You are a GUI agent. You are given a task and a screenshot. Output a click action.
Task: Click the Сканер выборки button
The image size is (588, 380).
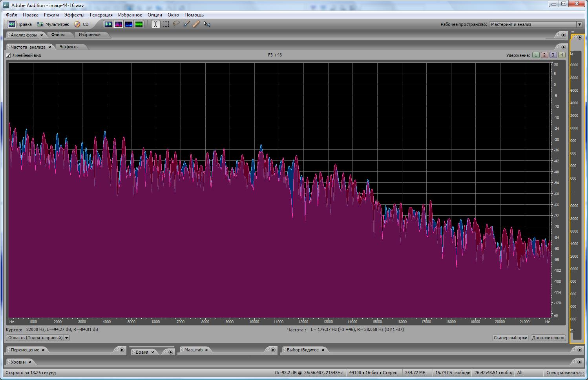510,338
